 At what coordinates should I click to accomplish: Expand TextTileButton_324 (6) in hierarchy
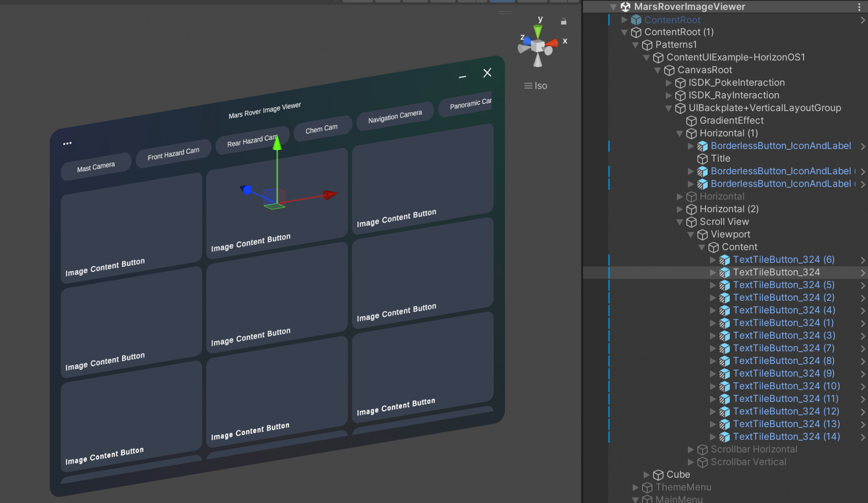click(713, 260)
